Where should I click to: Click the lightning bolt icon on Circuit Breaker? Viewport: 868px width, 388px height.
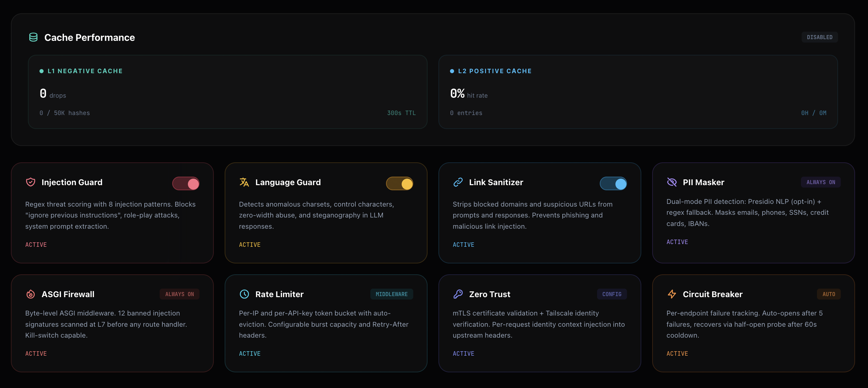(x=672, y=294)
